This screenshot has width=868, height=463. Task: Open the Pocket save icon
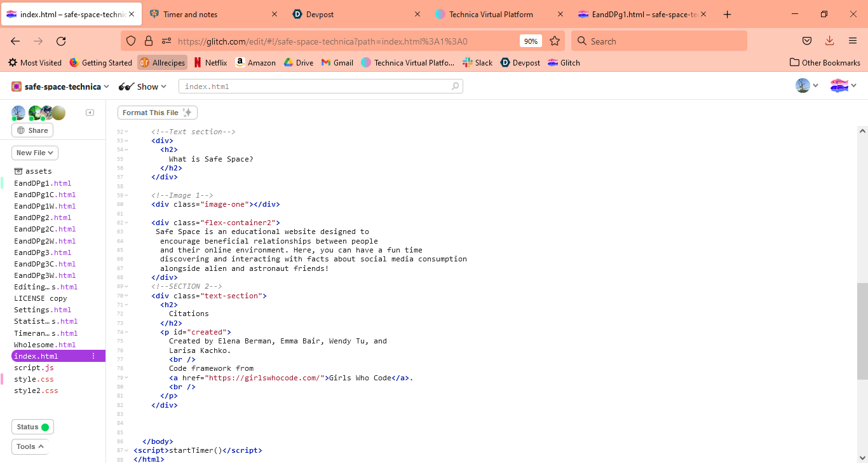(807, 41)
